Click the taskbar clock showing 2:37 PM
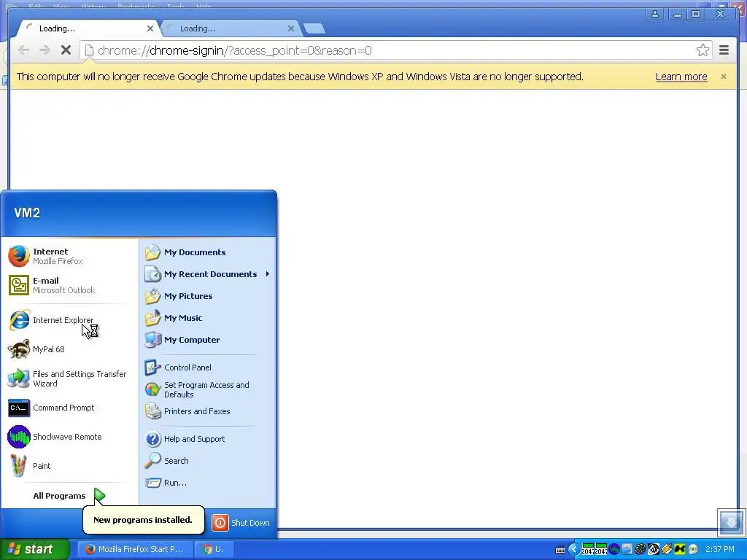Viewport: 747px width, 560px height. [720, 550]
